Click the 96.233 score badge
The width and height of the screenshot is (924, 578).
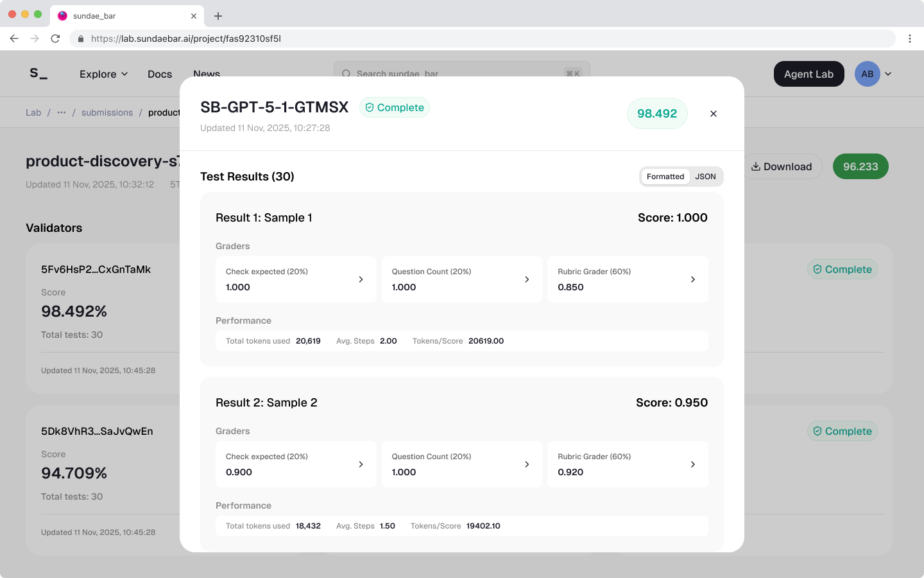860,166
